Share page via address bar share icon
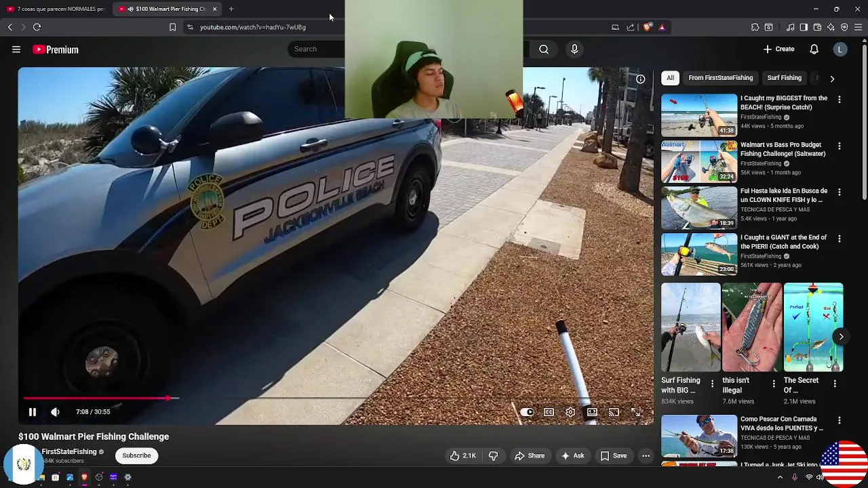Image resolution: width=868 pixels, height=488 pixels. click(x=631, y=27)
